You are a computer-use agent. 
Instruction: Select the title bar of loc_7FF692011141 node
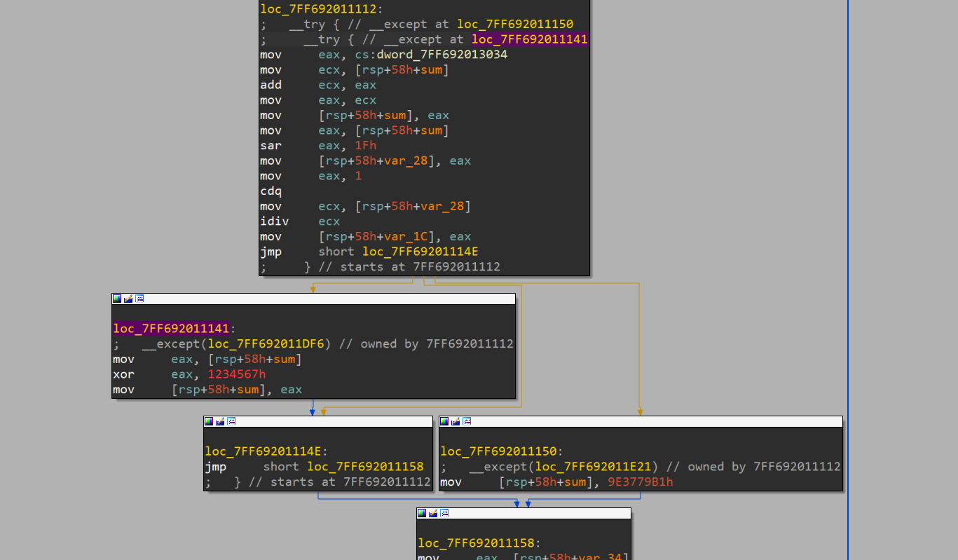tap(322, 299)
